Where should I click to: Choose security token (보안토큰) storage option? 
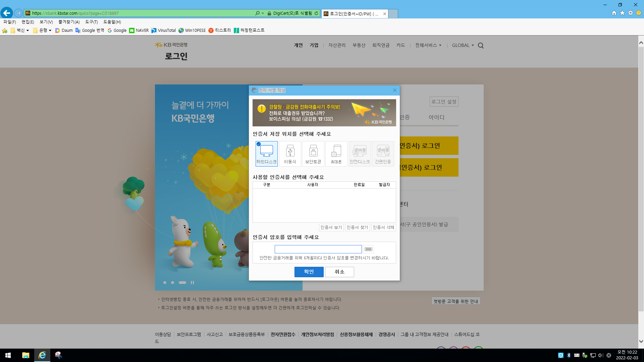[313, 154]
